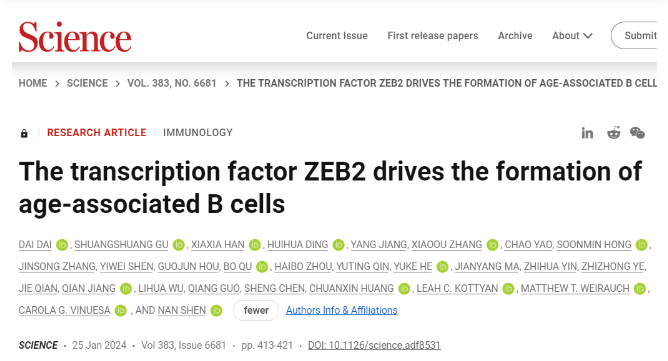Viewport: 668px width, 361px height.
Task: Click ORCID icon next to Carola G. Vinuesa
Action: click(121, 311)
